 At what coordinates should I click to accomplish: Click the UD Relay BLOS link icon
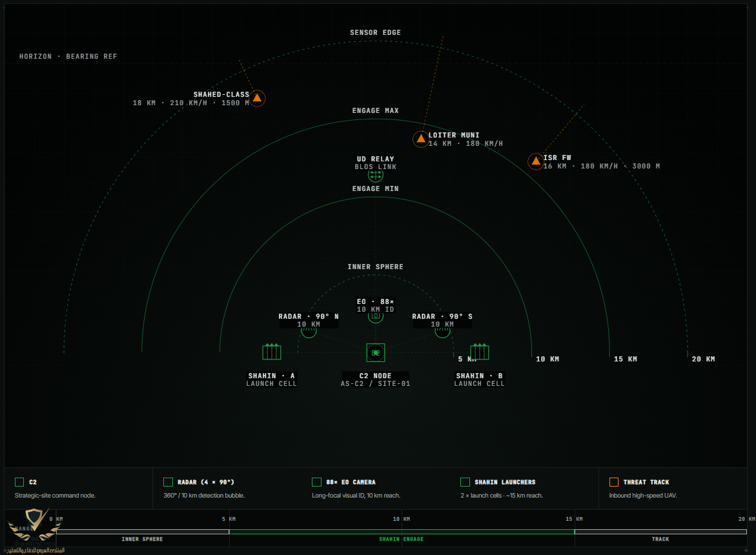376,176
